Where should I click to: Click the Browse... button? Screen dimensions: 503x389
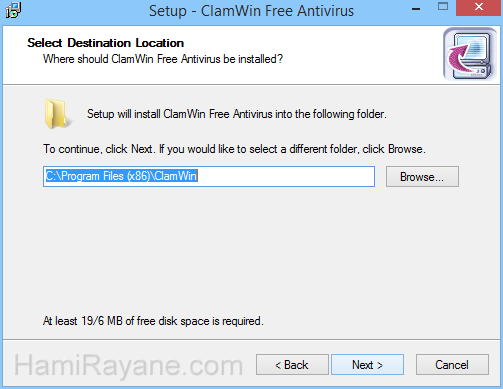point(422,177)
